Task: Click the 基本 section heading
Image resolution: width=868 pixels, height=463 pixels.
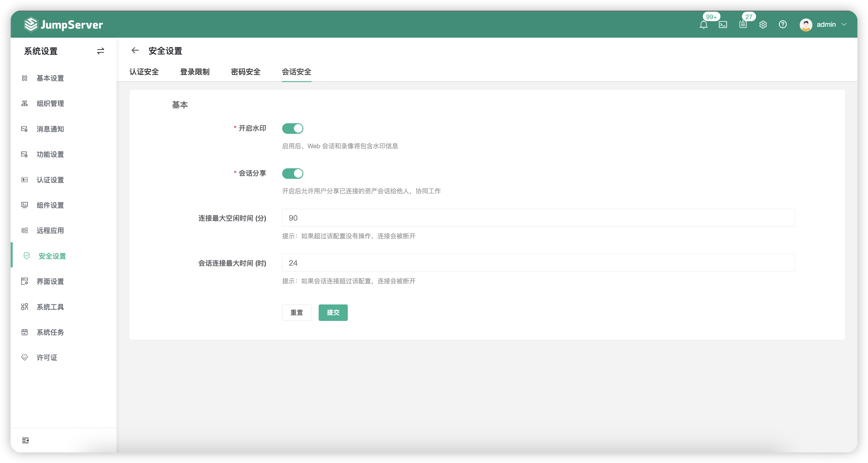Action: click(180, 105)
